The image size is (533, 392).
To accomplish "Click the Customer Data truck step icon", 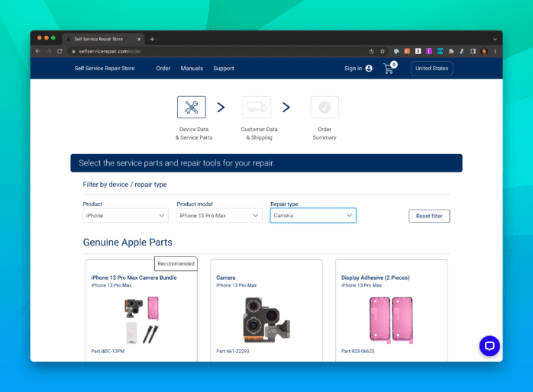I will (x=257, y=107).
